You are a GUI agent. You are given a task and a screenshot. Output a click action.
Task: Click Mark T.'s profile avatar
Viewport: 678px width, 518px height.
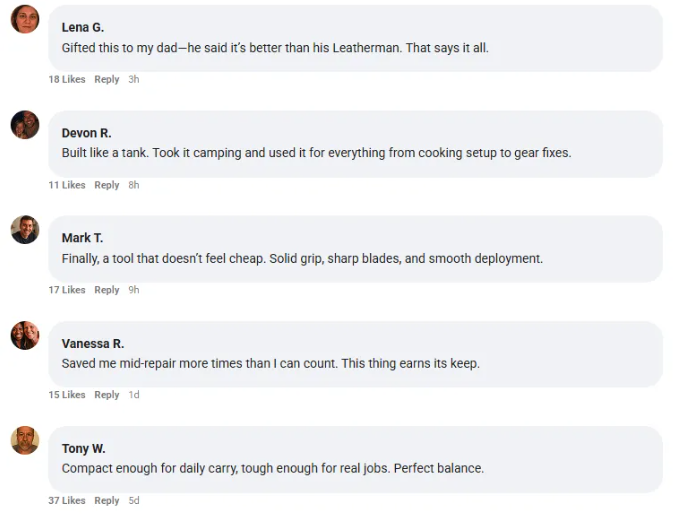click(x=25, y=230)
